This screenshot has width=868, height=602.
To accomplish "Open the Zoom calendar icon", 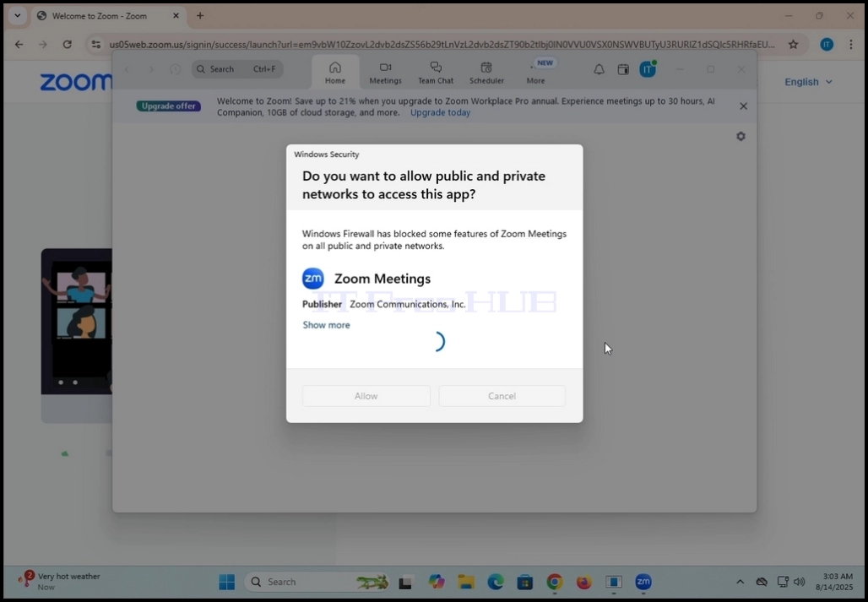I will click(623, 70).
